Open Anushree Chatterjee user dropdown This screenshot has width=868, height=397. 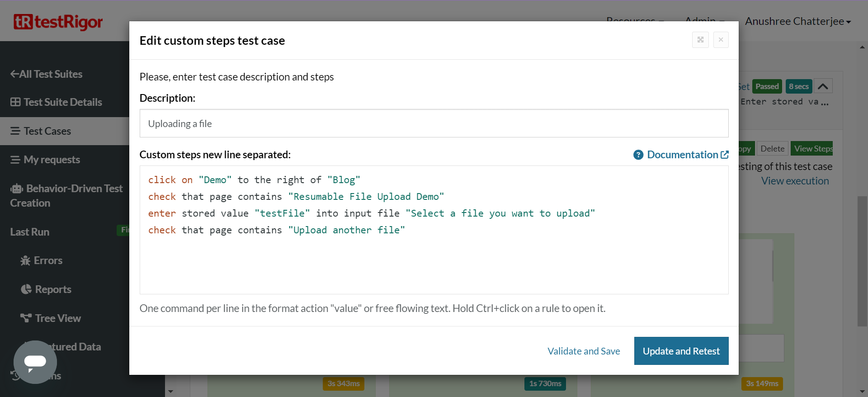pyautogui.click(x=797, y=21)
